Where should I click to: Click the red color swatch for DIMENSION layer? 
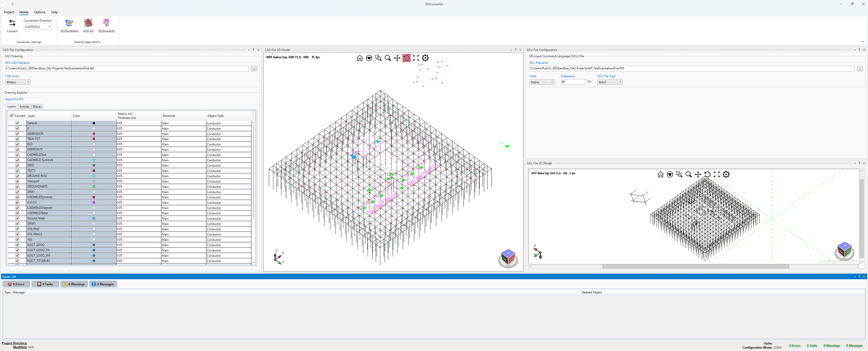point(94,134)
